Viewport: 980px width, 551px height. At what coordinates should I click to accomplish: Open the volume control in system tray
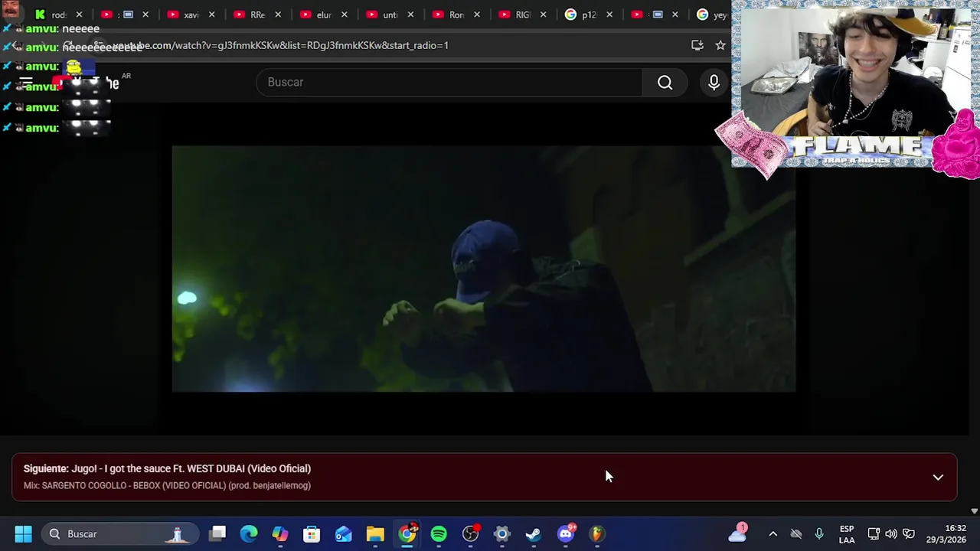891,533
